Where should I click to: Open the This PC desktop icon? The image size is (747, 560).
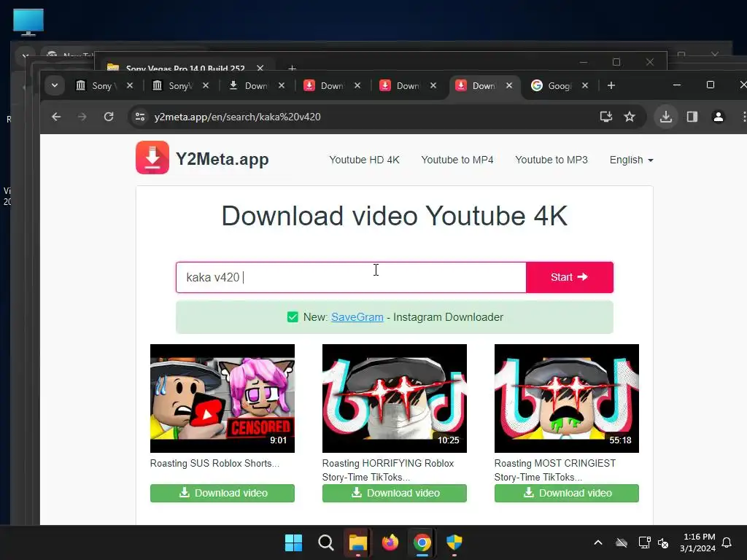pos(28,22)
